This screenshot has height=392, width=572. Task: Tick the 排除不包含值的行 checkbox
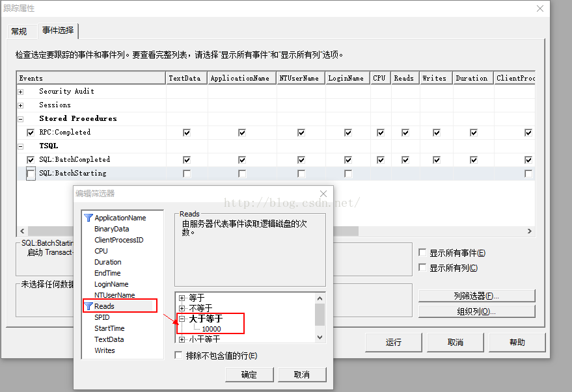point(179,356)
